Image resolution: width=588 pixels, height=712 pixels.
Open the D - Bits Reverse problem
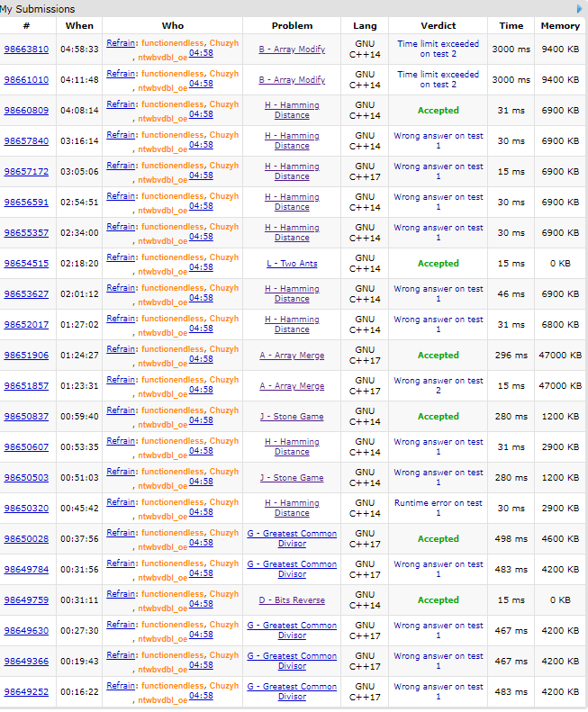pos(292,599)
